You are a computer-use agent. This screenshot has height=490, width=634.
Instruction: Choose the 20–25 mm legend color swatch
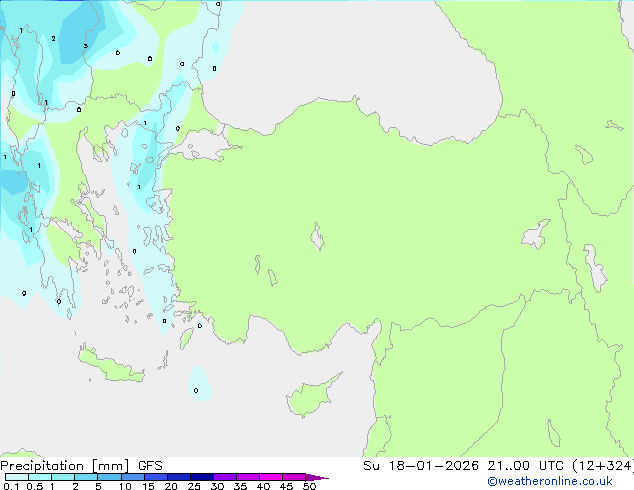point(178,477)
